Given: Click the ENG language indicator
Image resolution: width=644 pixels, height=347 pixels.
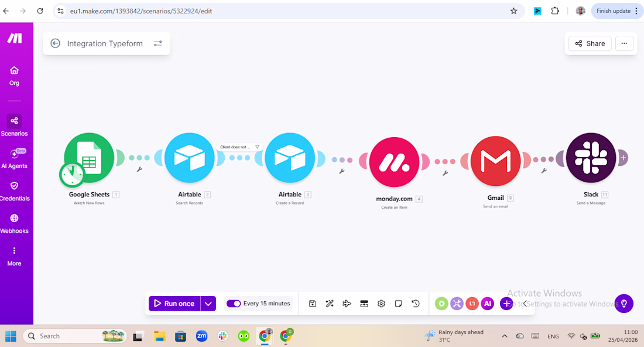Looking at the screenshot, I should point(553,336).
